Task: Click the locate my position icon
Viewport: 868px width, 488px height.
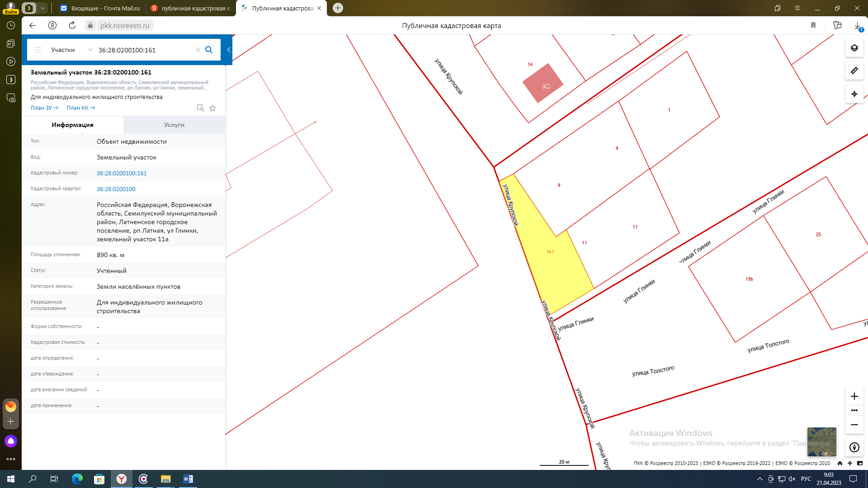Action: point(854,94)
